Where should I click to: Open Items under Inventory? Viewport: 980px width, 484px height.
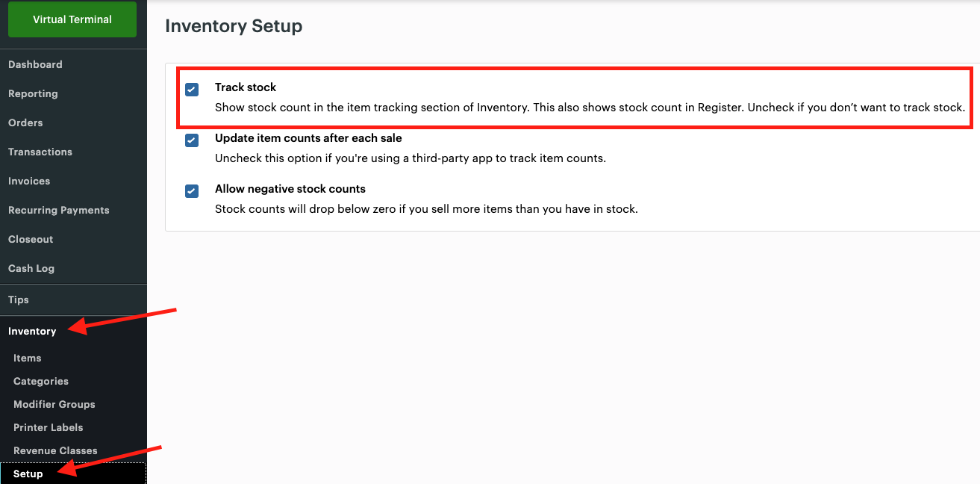(28, 359)
